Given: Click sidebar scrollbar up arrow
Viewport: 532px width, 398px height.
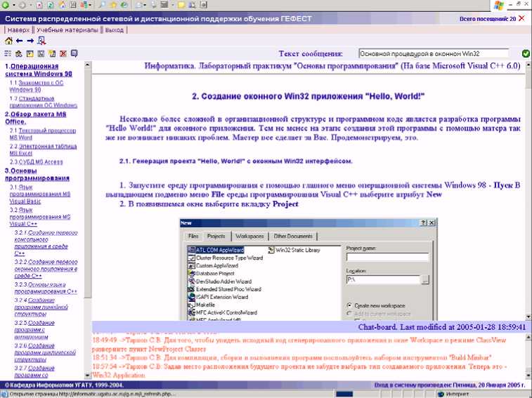Looking at the screenshot, I should click(x=88, y=64).
